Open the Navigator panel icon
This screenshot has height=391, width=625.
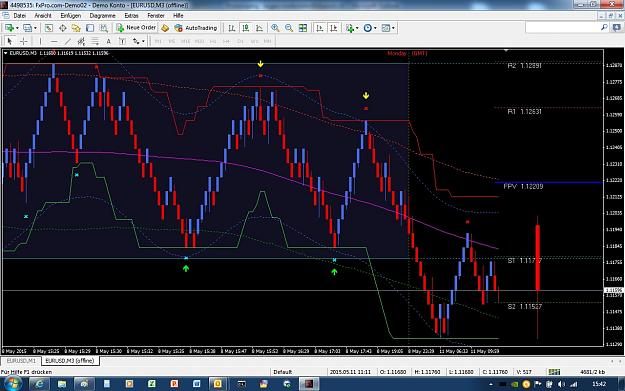point(76,28)
